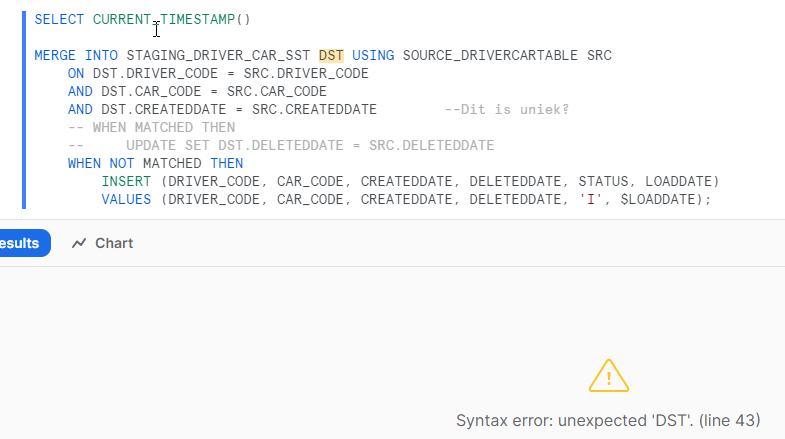Click the yellow warning triangle icon
The width and height of the screenshot is (785, 439).
(x=608, y=375)
